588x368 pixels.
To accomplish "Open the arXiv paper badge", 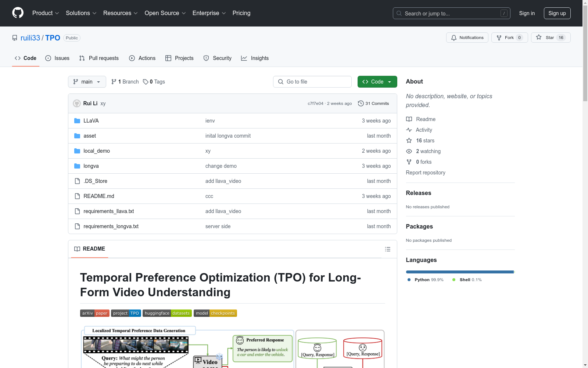I will pyautogui.click(x=95, y=313).
